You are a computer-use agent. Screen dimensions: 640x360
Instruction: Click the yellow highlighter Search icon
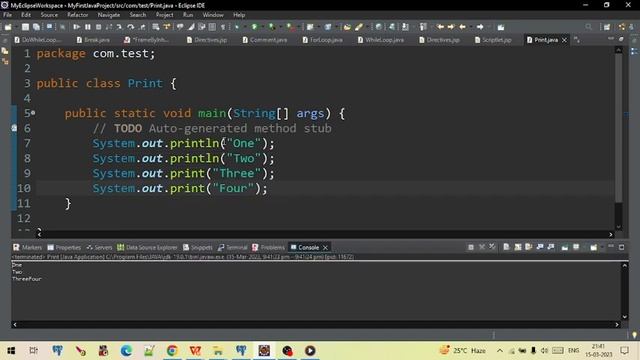point(359,27)
